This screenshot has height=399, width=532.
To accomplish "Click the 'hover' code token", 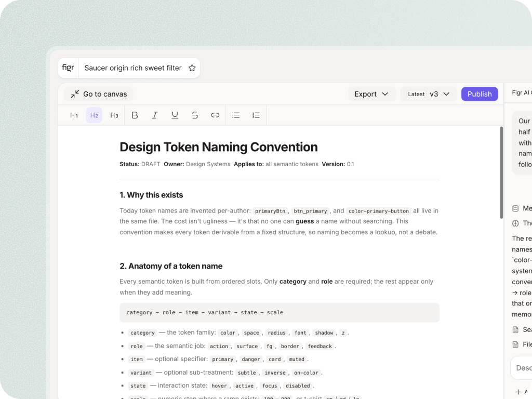I will tap(219, 386).
